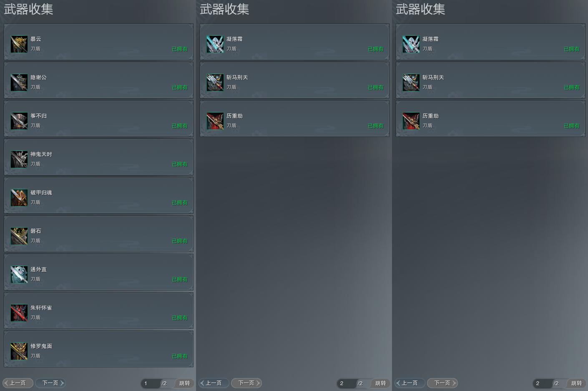Click the 已拥有 status on the 暴云 row

[180, 49]
